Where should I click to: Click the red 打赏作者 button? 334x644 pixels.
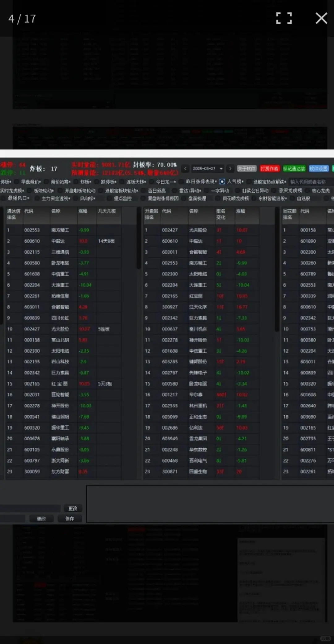pos(269,169)
